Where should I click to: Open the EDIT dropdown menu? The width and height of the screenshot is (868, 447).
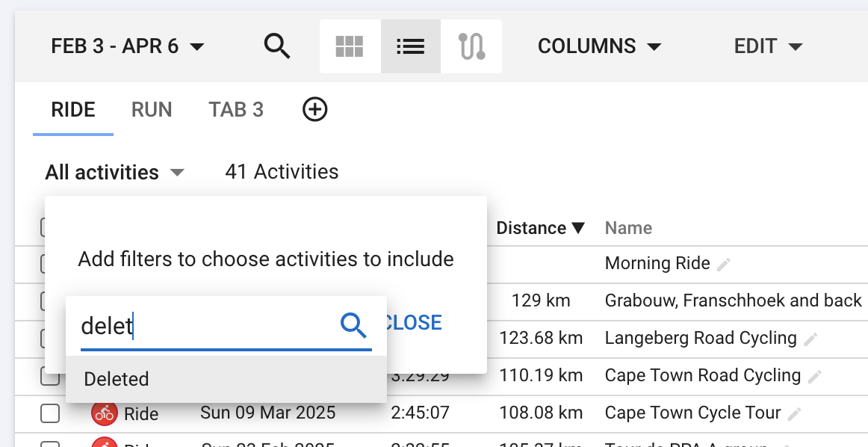point(769,46)
